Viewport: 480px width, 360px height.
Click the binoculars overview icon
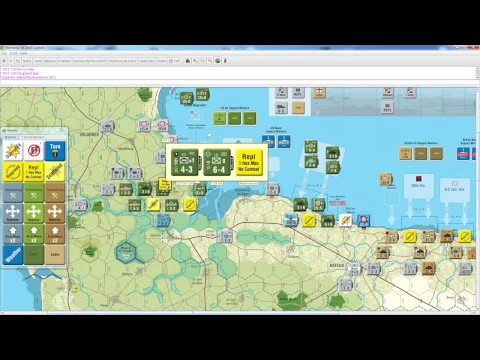(x=188, y=61)
